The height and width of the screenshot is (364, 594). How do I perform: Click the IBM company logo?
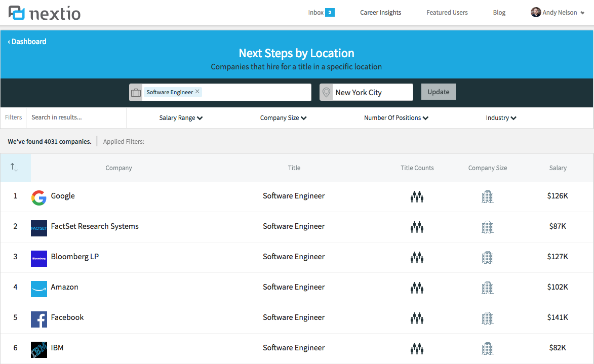[38, 349]
